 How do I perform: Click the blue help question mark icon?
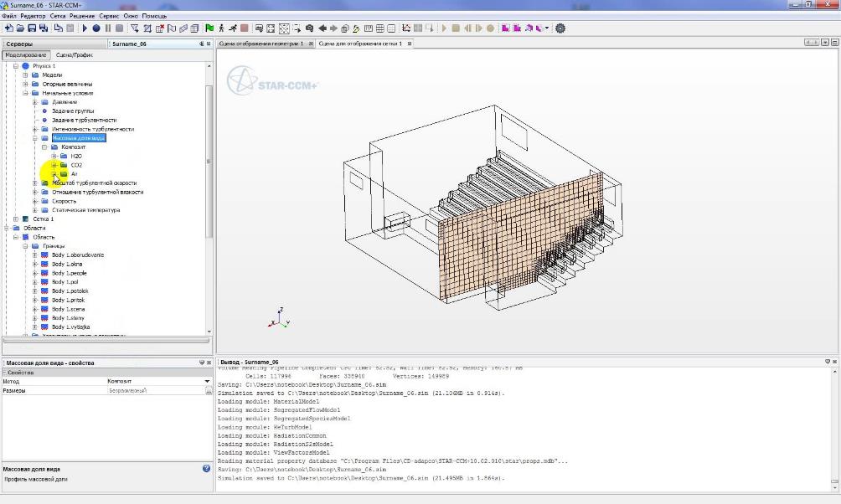206,469
